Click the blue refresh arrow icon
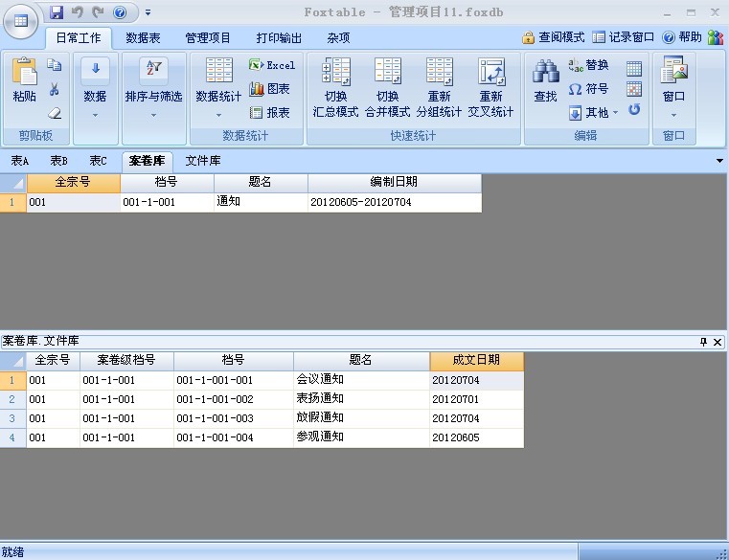 tap(634, 109)
